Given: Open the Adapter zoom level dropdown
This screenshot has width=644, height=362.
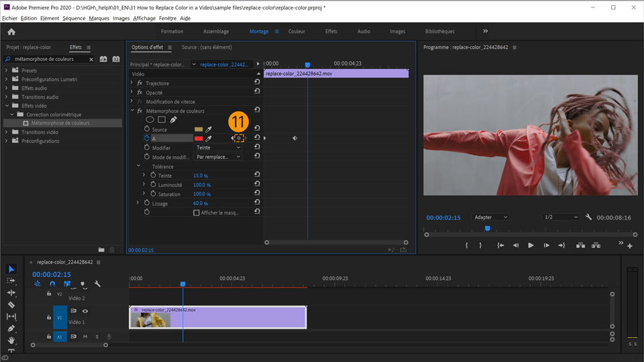Looking at the screenshot, I should (490, 217).
